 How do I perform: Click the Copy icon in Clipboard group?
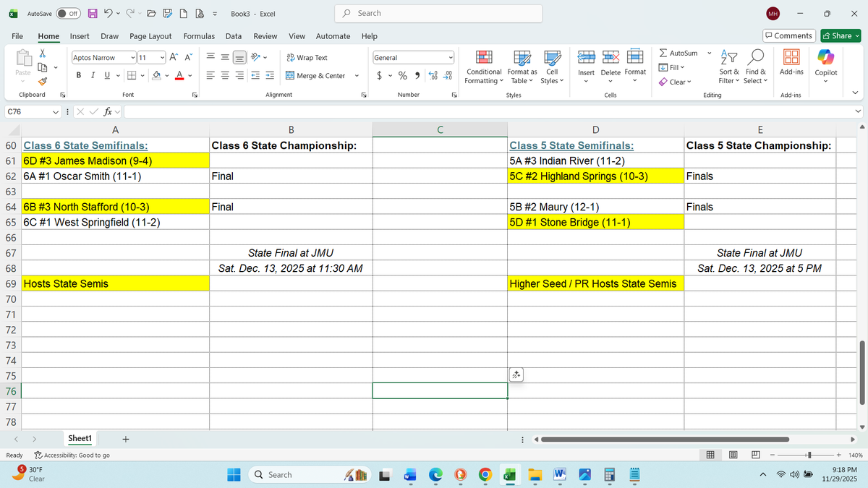click(43, 67)
